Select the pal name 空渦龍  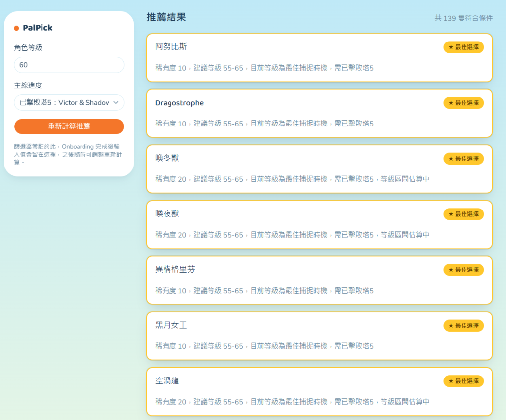click(x=167, y=380)
